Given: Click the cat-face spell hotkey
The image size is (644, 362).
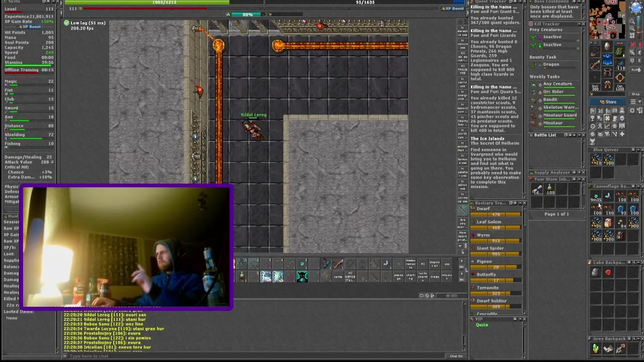Looking at the screenshot, I should pos(302,277).
